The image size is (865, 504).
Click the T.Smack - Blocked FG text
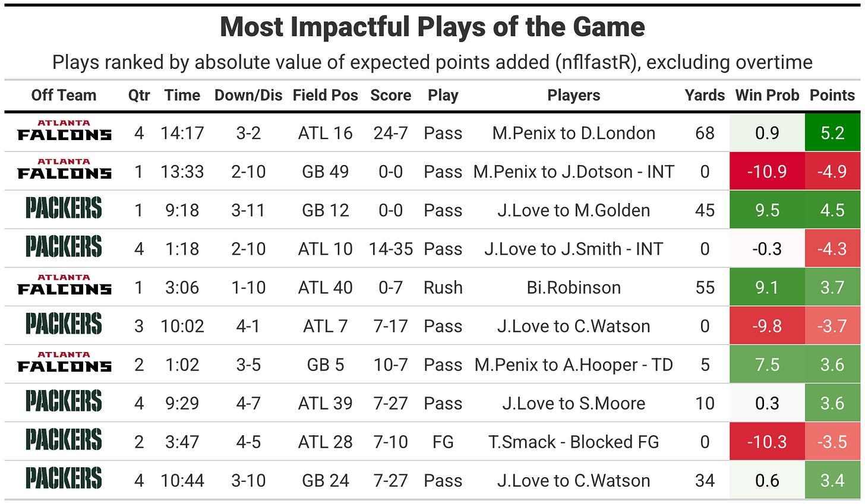[574, 442]
